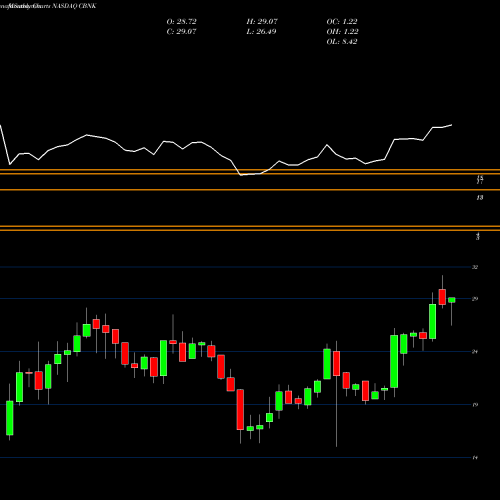Click the 24 price axis label
The image size is (500, 500).
(475, 351)
